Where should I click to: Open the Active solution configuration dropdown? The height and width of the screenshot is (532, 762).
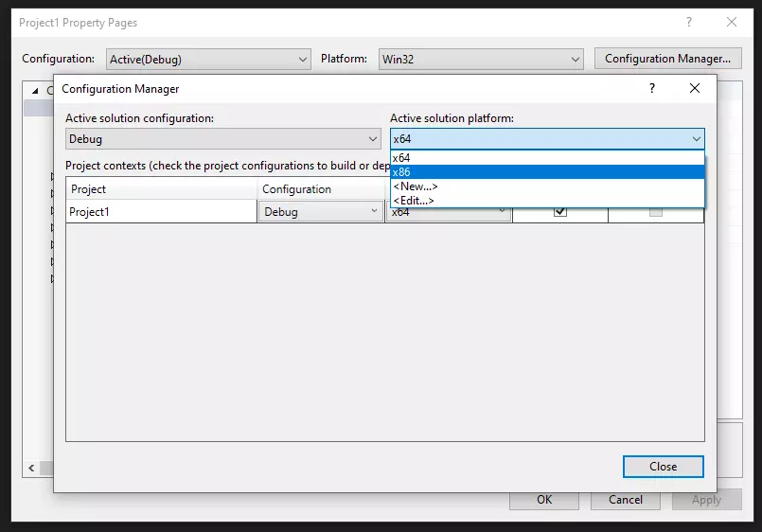[x=223, y=139]
